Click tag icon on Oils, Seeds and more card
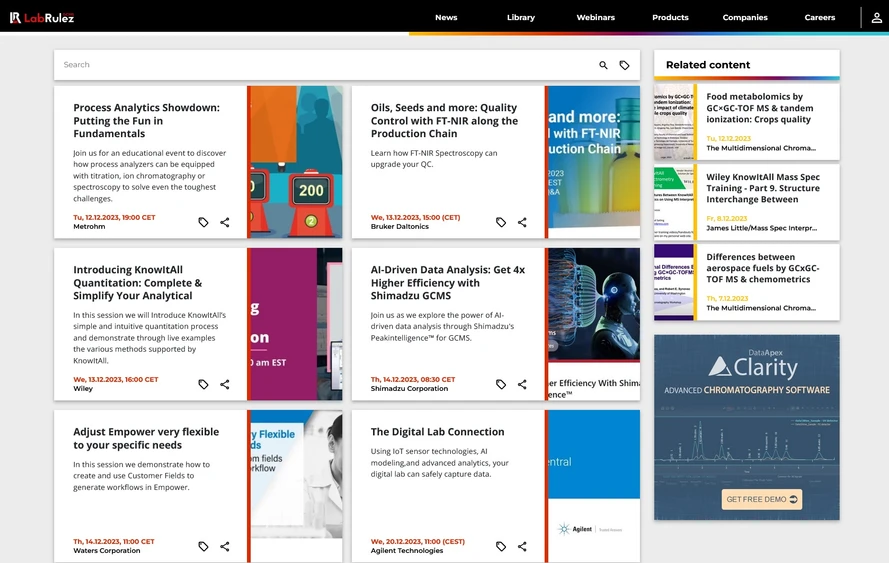This screenshot has height=563, width=889. (x=501, y=222)
